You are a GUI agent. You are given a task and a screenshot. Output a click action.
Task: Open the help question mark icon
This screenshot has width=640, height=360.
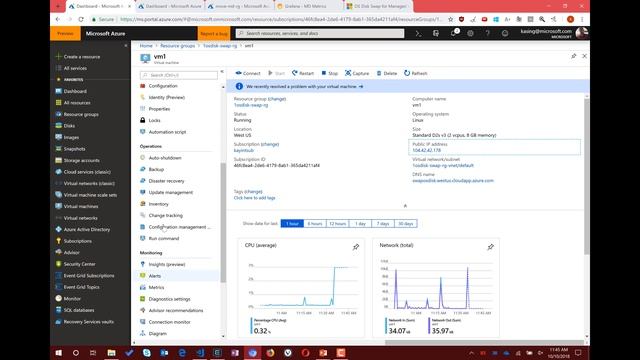[487, 33]
